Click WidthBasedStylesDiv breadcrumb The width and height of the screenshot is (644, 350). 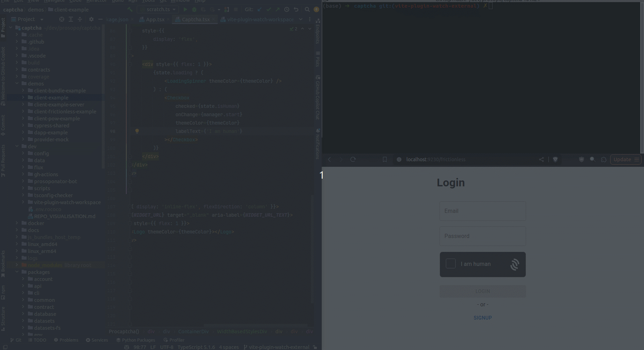coord(242,332)
